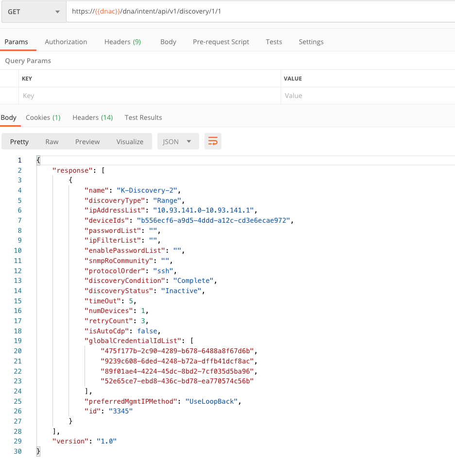
Task: Select the Params tab
Action: coord(17,42)
